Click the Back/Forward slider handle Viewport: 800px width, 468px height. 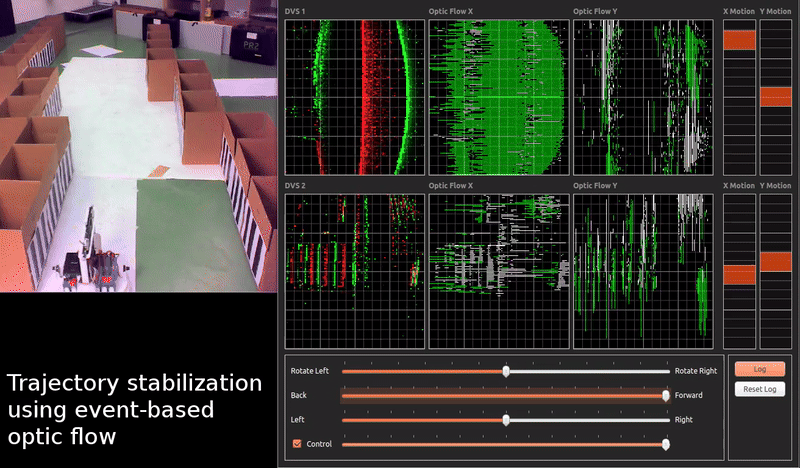click(x=666, y=396)
